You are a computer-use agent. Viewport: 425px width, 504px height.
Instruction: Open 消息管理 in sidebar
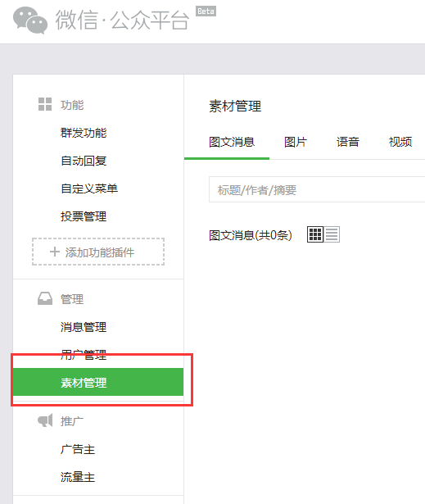84,327
